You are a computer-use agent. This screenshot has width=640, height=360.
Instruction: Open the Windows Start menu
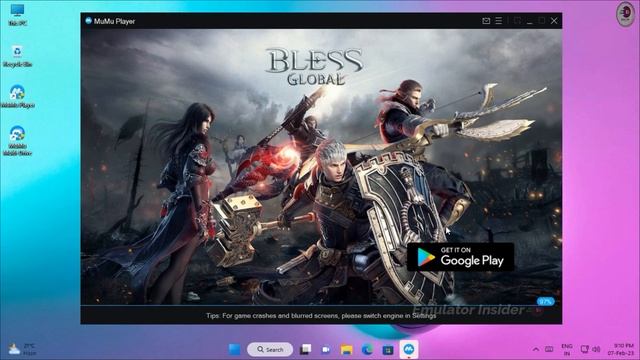pos(234,349)
